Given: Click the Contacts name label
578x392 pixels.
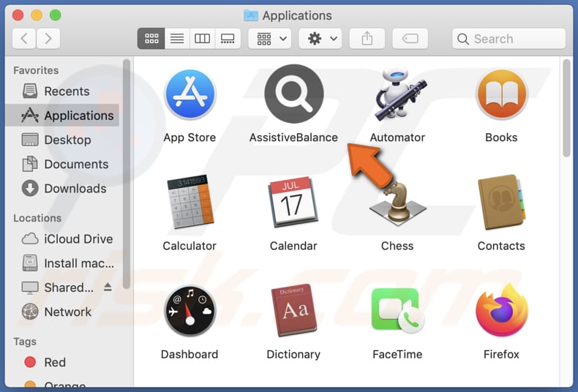Looking at the screenshot, I should coord(501,246).
